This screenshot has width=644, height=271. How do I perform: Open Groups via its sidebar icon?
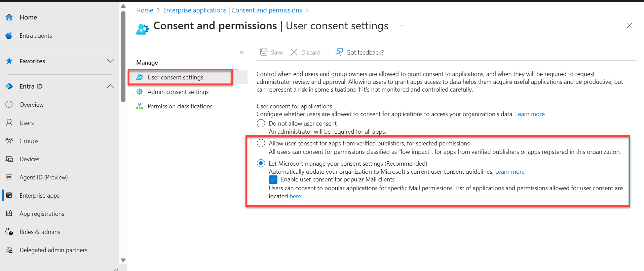[x=9, y=141]
